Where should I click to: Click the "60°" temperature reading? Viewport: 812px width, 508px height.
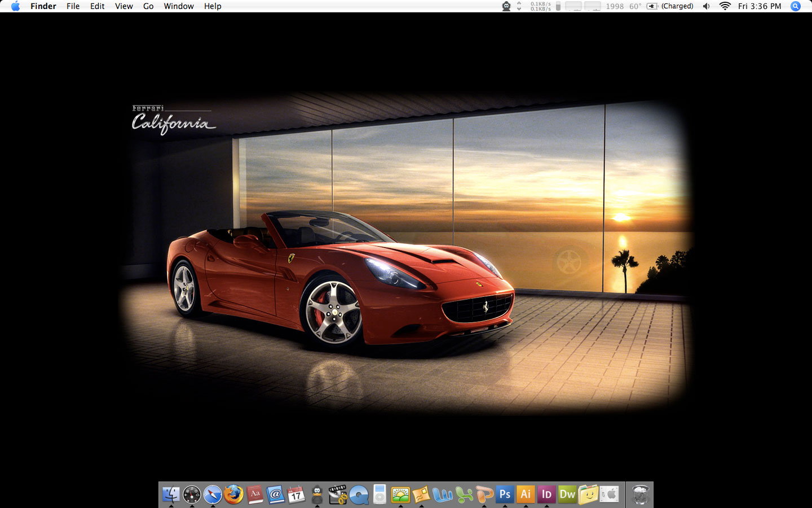(x=636, y=6)
